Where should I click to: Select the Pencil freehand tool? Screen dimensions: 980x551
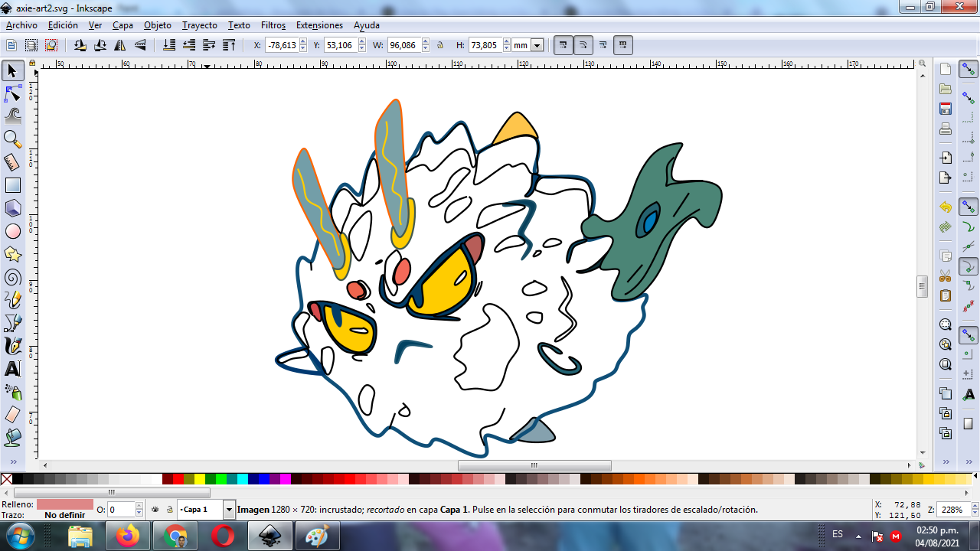pos(12,300)
